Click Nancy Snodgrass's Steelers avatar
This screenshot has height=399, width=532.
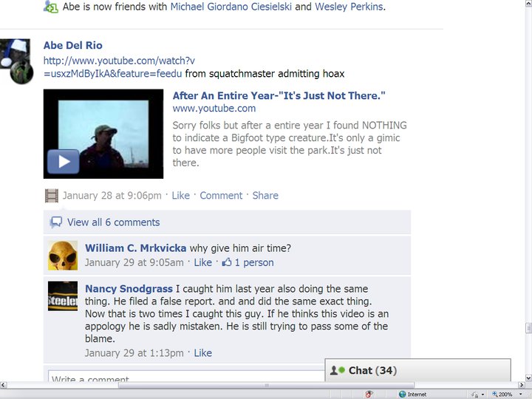pos(63,296)
